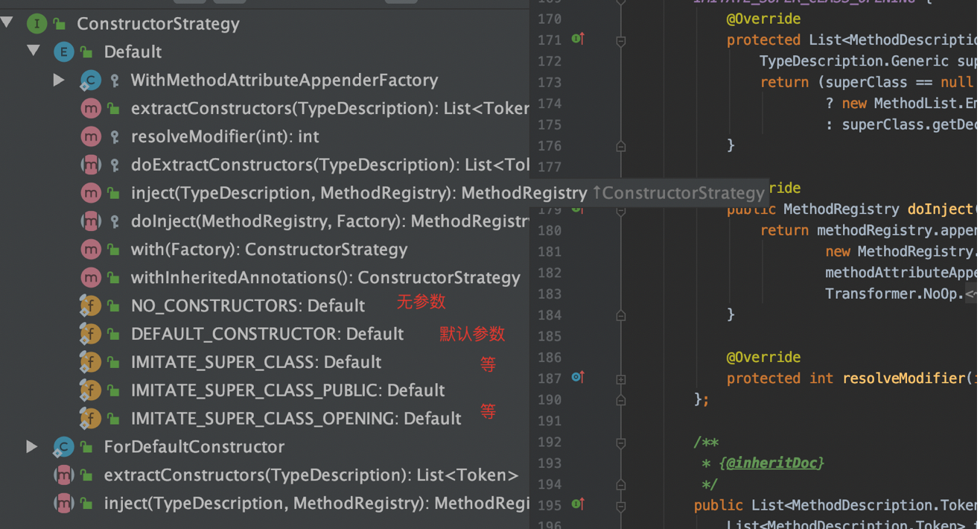Viewport: 980px width, 529px height.
Task: Click the public visibility icon beside ConstructorStrategy
Action: click(60, 25)
